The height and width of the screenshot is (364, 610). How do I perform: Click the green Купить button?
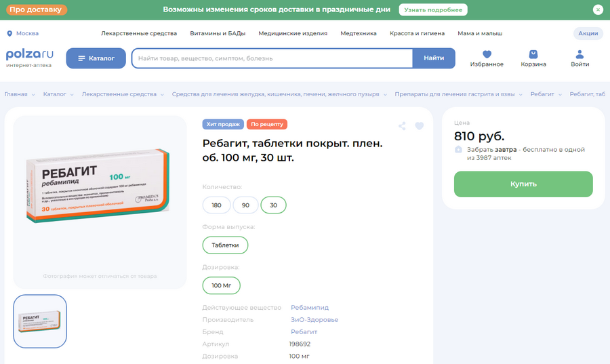point(523,184)
